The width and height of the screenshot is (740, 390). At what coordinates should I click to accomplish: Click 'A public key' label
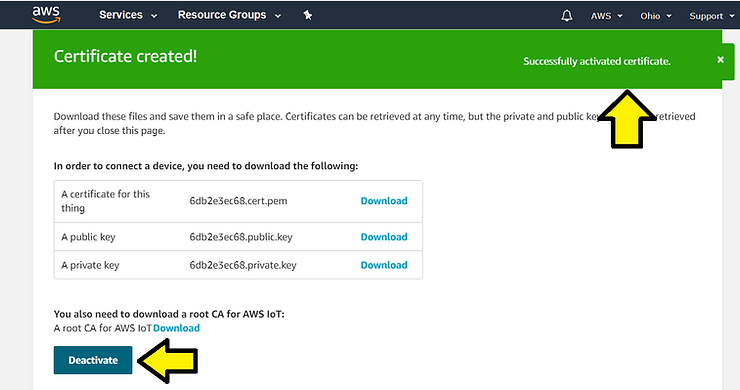(88, 237)
